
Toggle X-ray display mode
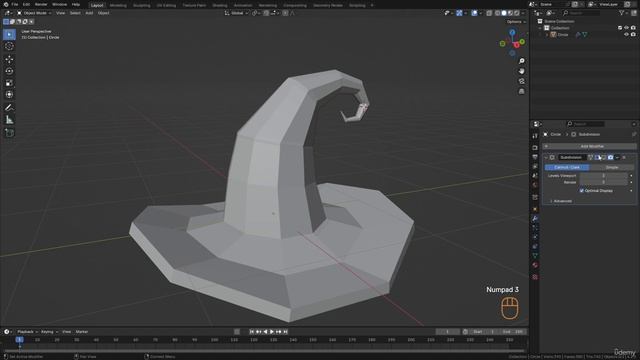(x=489, y=13)
